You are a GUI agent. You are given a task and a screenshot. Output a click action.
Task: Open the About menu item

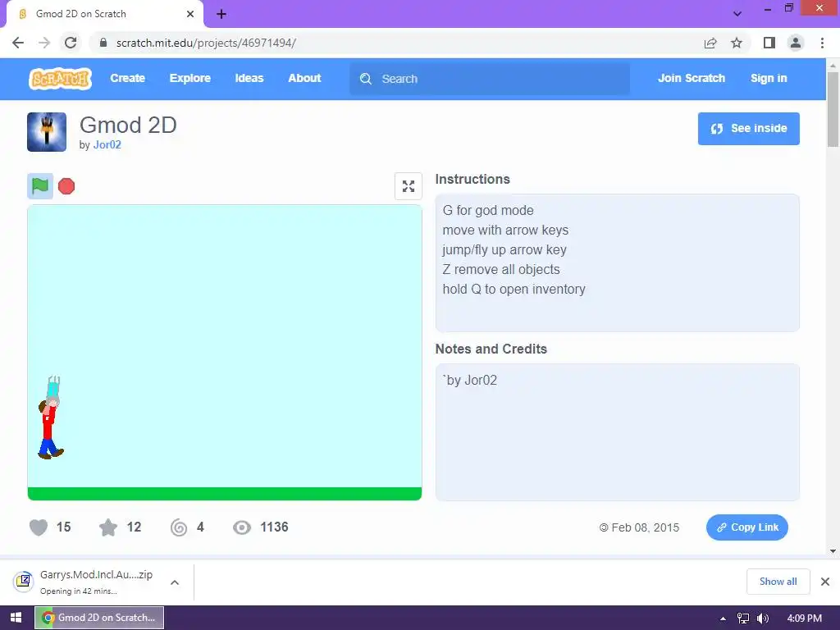coord(304,78)
